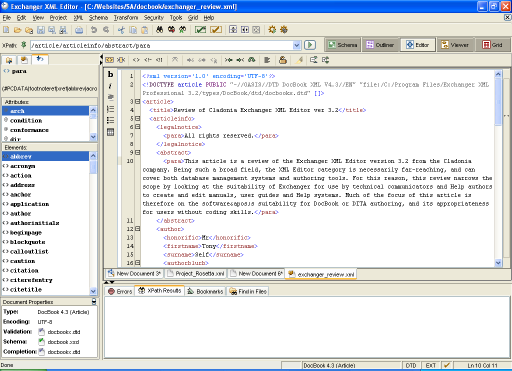
Task: Click the numbered list icon in the editor sidebar
Action: 110,109
